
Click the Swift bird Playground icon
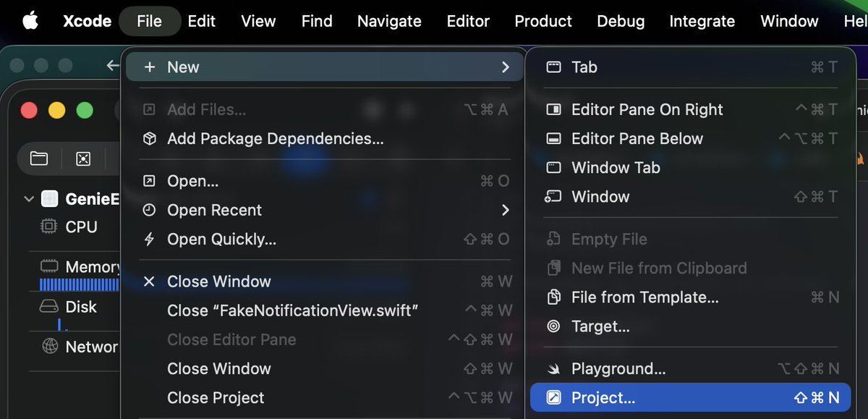click(x=553, y=368)
